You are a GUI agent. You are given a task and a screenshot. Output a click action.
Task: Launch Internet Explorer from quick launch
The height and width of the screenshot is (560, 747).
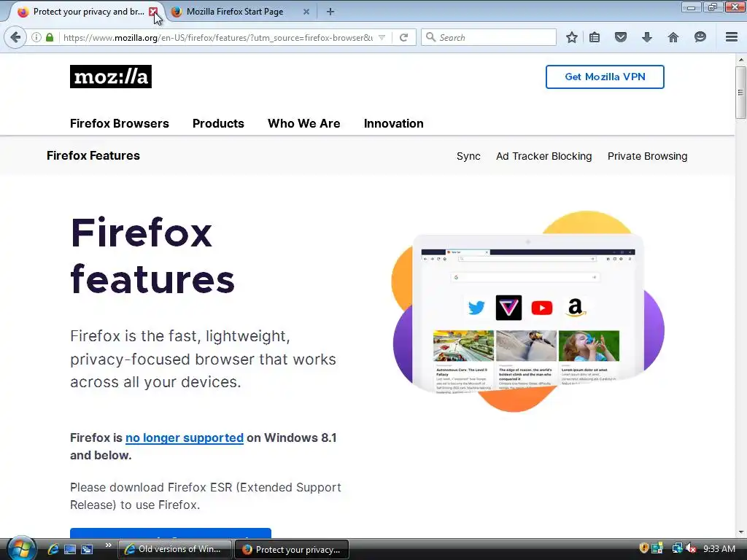pyautogui.click(x=53, y=549)
